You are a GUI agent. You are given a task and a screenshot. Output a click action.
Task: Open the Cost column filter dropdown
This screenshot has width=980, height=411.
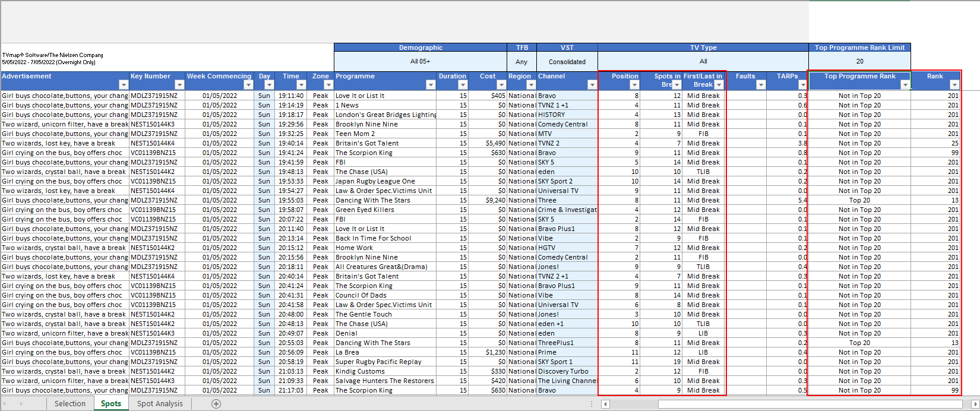coord(501,85)
